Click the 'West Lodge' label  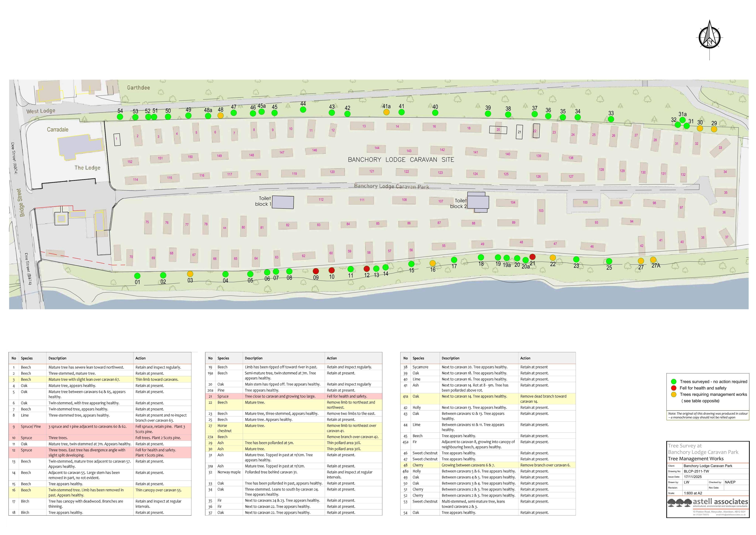coord(41,111)
